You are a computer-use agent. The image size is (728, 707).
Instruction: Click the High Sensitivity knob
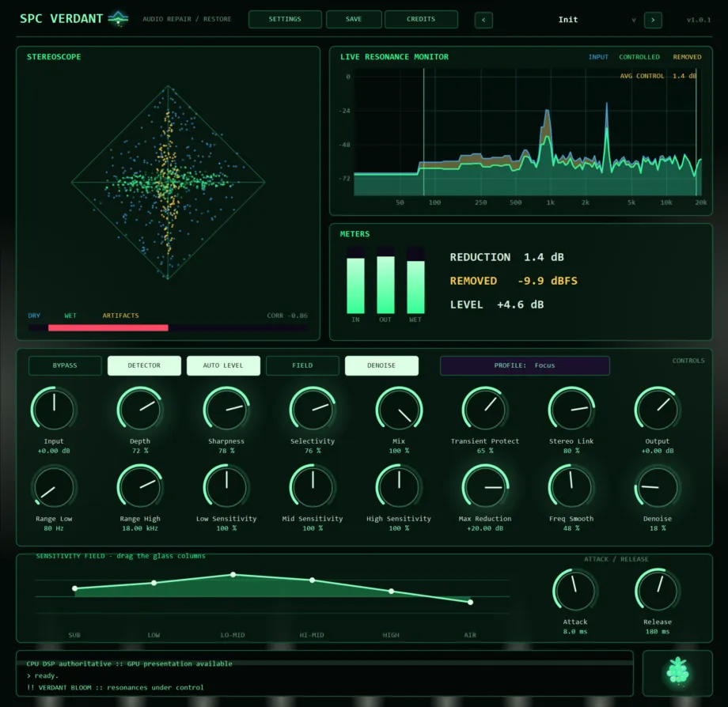click(x=399, y=487)
